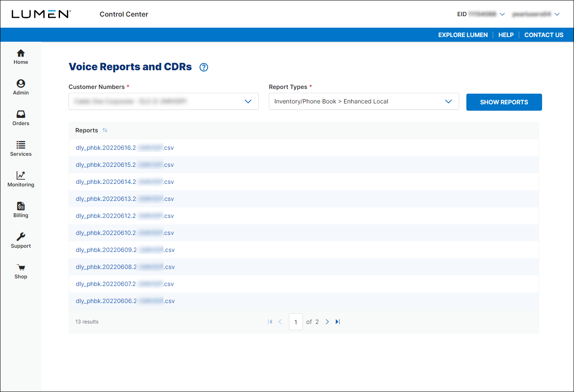The image size is (574, 392).
Task: Open report dly_phbk.20220610 csv
Action: pos(125,233)
